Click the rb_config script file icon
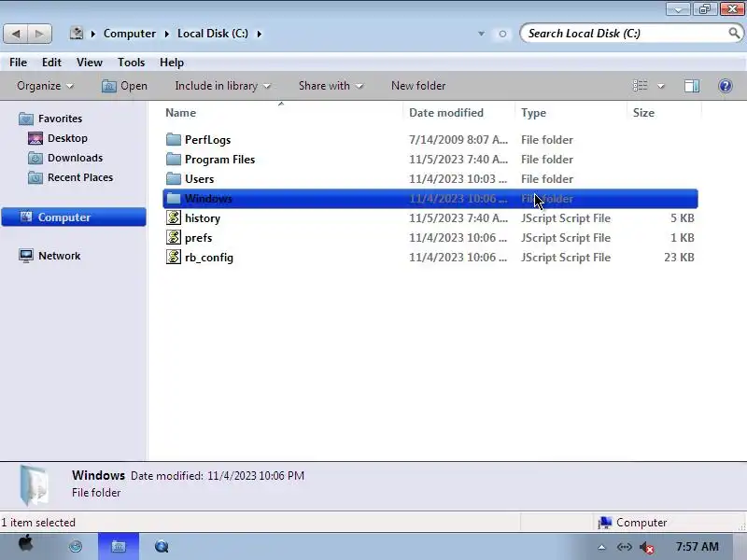The width and height of the screenshot is (747, 560). (174, 257)
